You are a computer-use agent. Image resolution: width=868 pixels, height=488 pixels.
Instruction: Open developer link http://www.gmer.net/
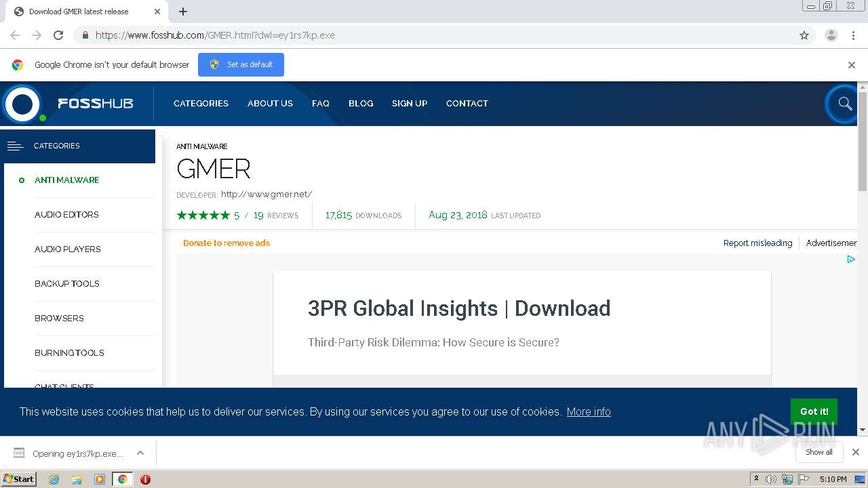point(267,195)
